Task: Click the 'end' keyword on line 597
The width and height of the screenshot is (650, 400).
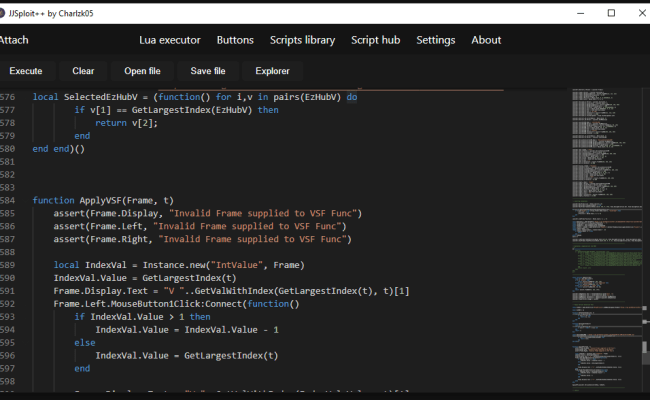Action: pos(82,368)
